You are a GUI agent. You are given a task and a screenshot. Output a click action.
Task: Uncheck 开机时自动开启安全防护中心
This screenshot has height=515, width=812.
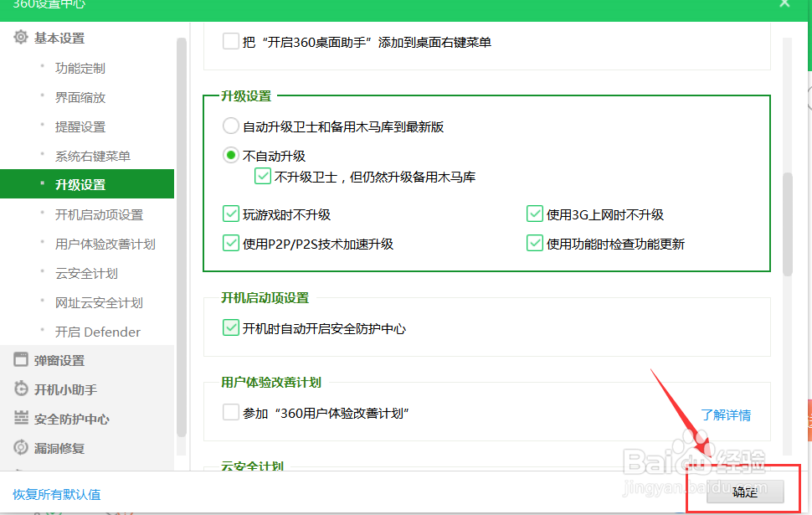point(230,328)
